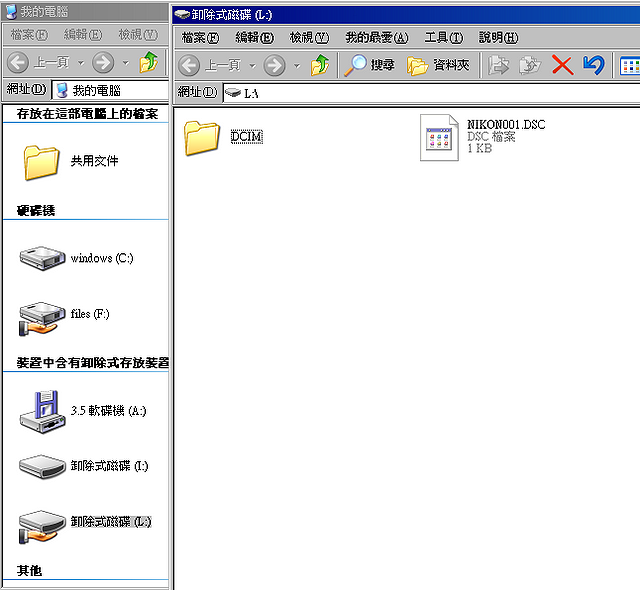Click the Back arrow in the 我的電腦 window
Image resolution: width=640 pixels, height=590 pixels.
[x=18, y=62]
